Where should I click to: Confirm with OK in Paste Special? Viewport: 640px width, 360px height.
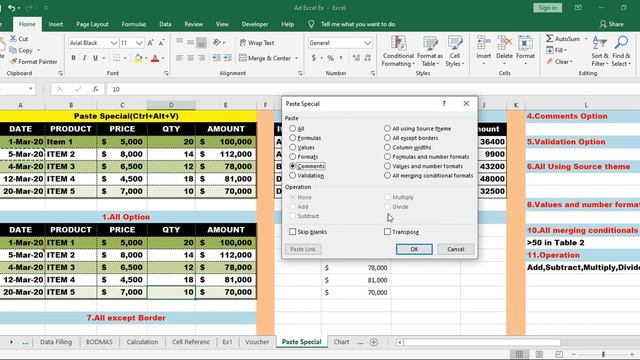pyautogui.click(x=414, y=249)
